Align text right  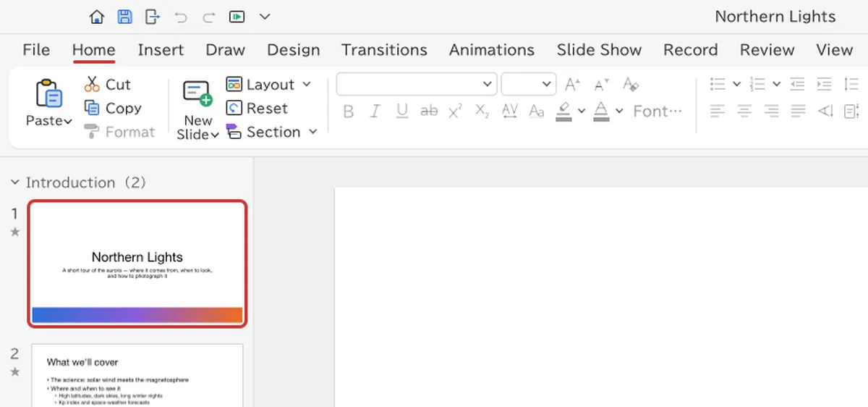(x=771, y=111)
